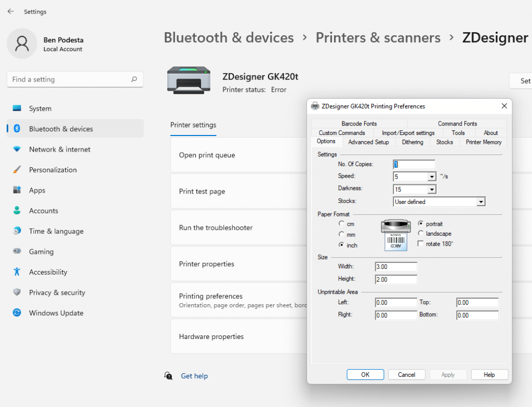Viewport: 532px width, 407px height.
Task: Switch measurement units to mm
Action: point(342,234)
